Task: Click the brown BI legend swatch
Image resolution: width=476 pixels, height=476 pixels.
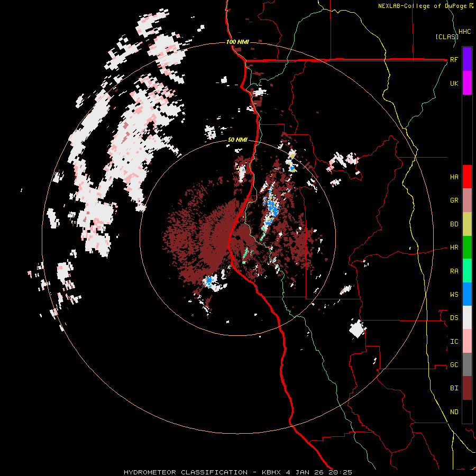Action: [467, 388]
